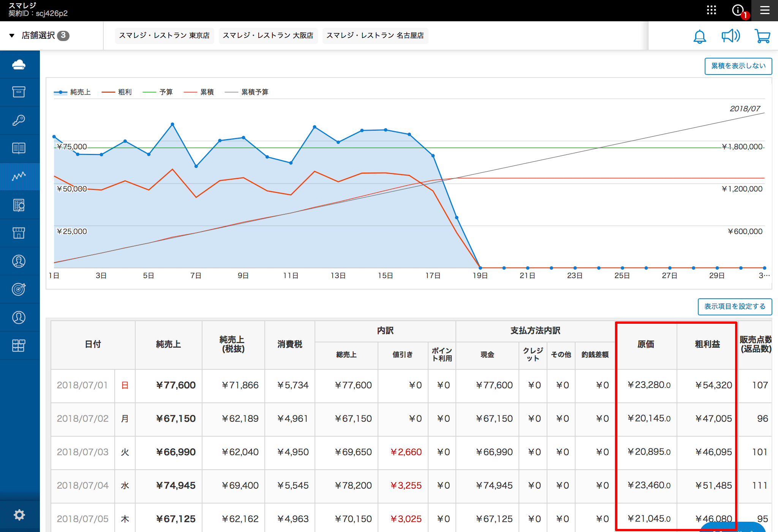Click the ¥23,280.0 cost value
Screen dimensions: 778x532
coord(649,386)
